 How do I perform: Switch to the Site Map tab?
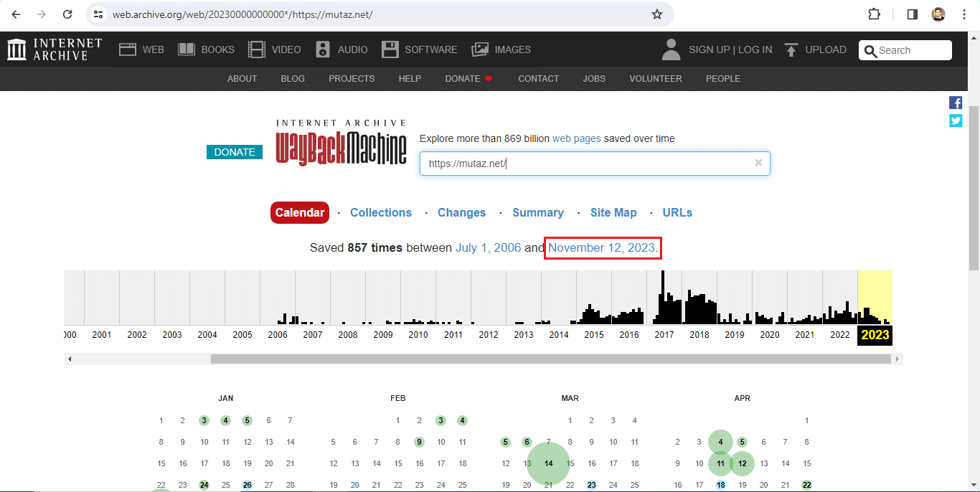pyautogui.click(x=613, y=212)
